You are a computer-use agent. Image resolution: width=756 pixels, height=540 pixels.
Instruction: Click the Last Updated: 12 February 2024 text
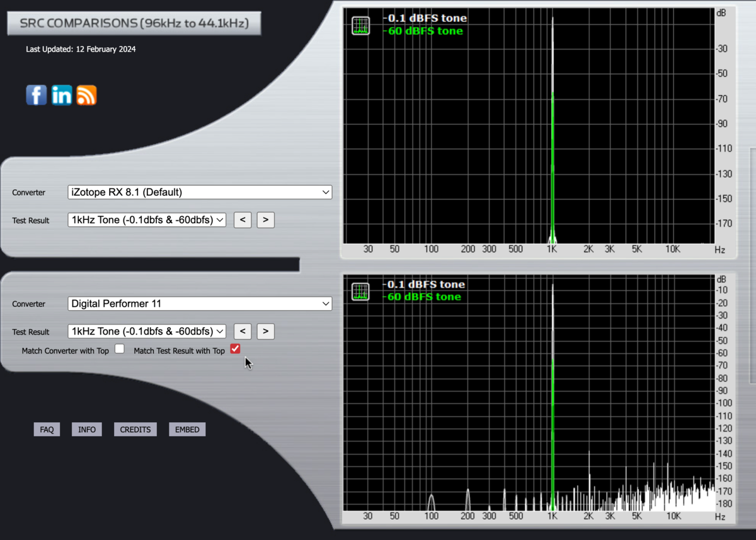pos(81,49)
